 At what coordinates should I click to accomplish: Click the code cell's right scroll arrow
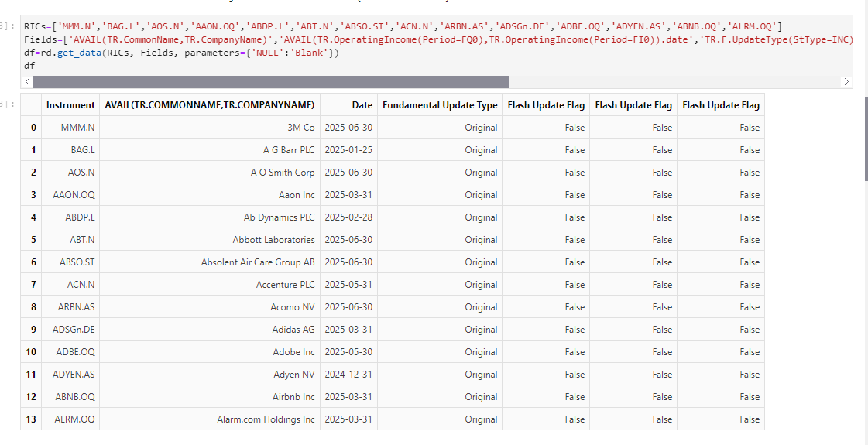(846, 82)
